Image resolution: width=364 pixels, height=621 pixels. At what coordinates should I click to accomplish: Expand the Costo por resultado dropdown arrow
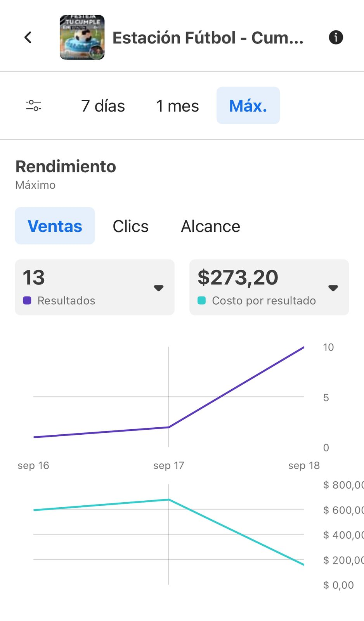[x=333, y=288]
